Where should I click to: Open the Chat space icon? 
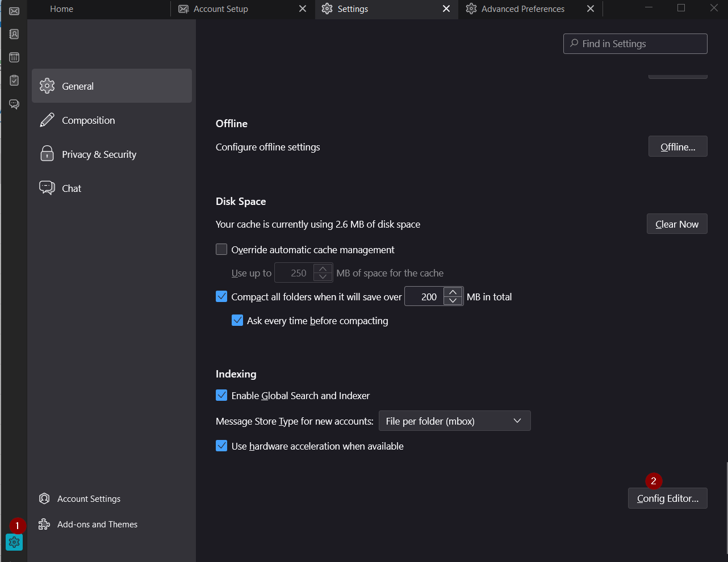coord(14,104)
